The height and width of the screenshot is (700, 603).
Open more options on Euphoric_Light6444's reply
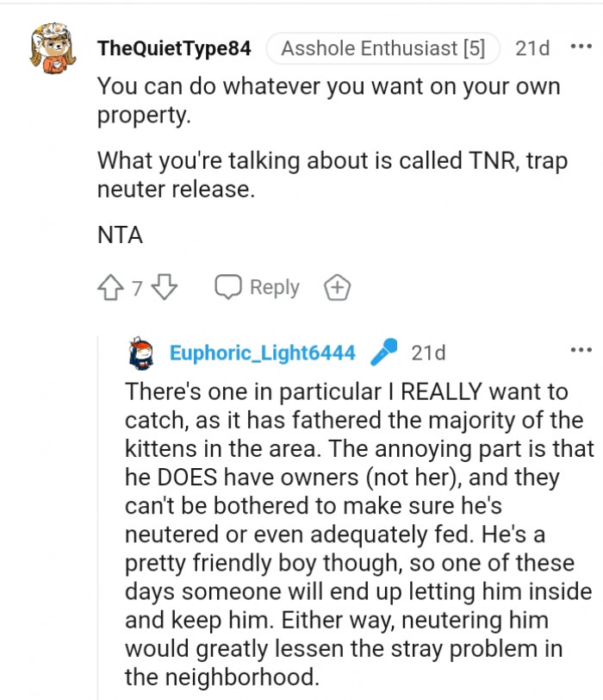581,350
